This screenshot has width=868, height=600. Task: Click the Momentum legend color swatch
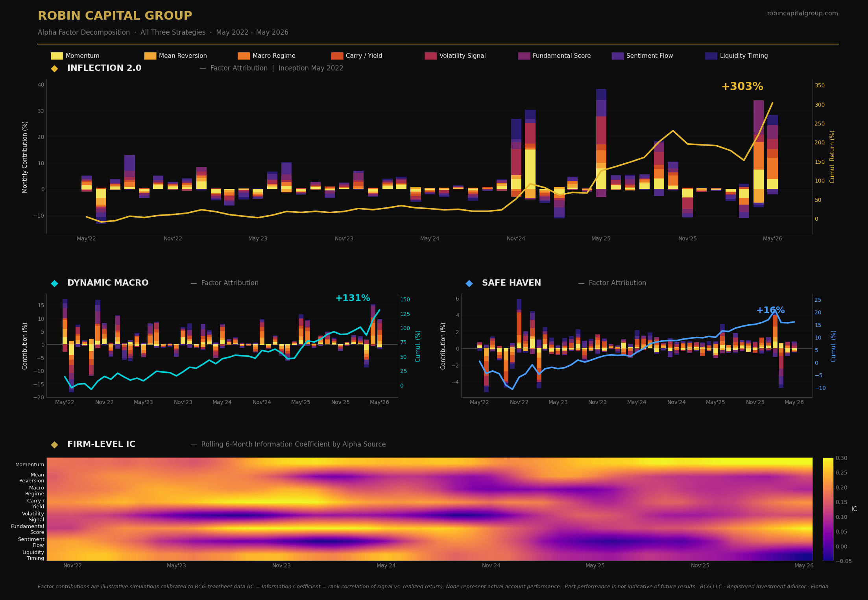tap(57, 56)
